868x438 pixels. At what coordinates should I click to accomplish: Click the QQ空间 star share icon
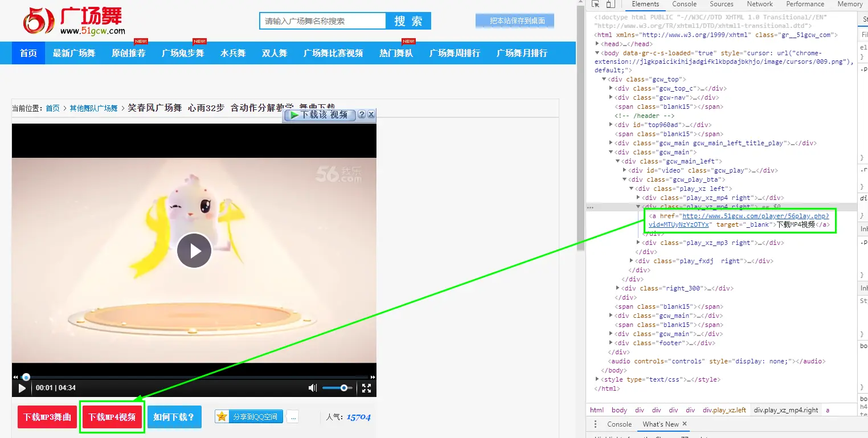[222, 416]
